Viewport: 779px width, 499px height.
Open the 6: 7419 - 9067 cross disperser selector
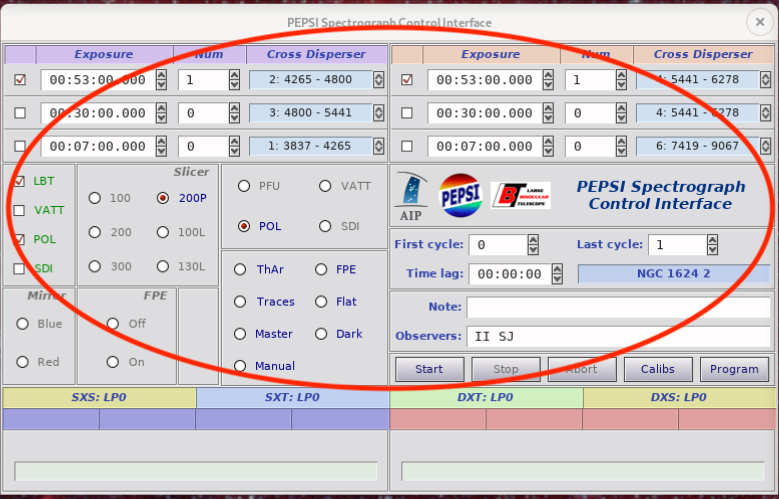coord(703,146)
